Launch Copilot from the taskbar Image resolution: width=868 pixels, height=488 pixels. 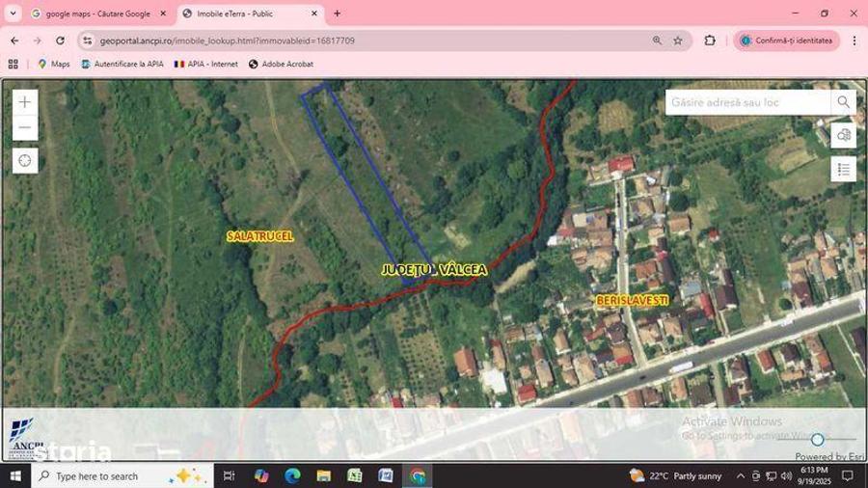point(261,475)
